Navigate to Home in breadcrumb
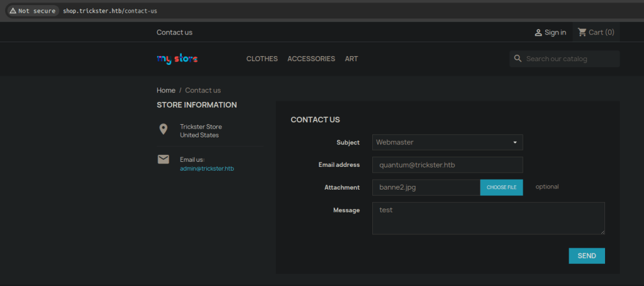The height and width of the screenshot is (286, 644). click(x=166, y=90)
